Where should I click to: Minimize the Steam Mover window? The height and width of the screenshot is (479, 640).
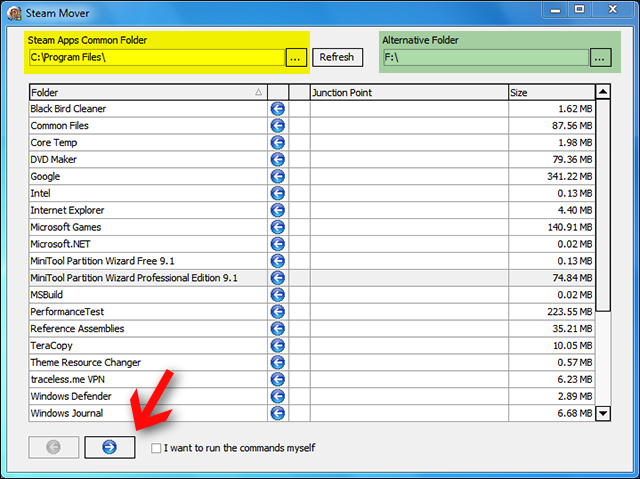pyautogui.click(x=556, y=9)
